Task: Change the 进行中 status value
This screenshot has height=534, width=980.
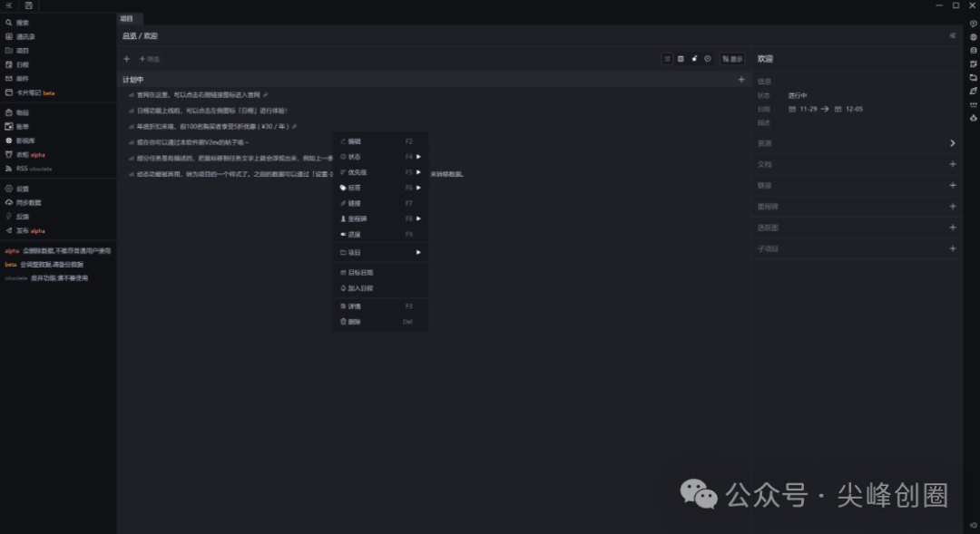Action: coord(798,95)
